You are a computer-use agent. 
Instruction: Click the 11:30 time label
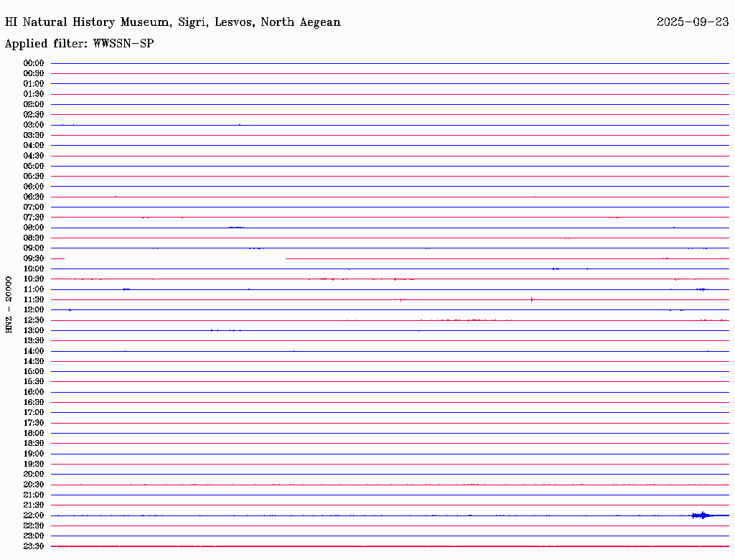[34, 299]
